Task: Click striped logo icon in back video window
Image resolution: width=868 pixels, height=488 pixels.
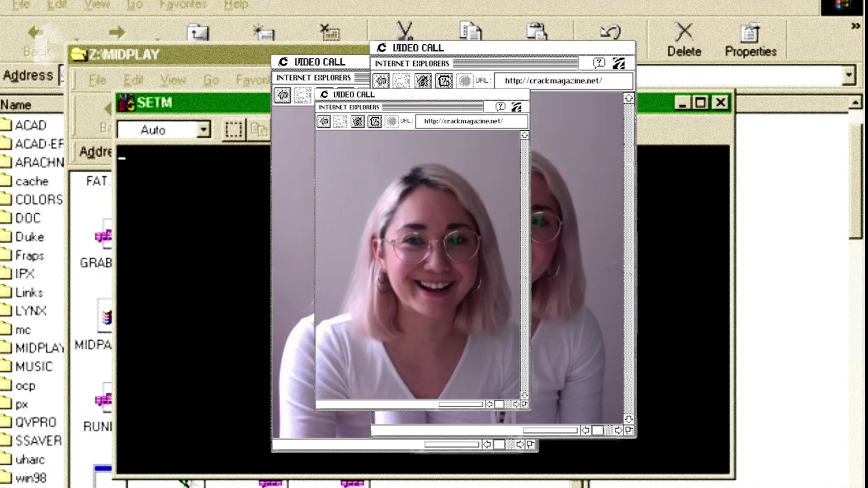Action: [x=618, y=63]
